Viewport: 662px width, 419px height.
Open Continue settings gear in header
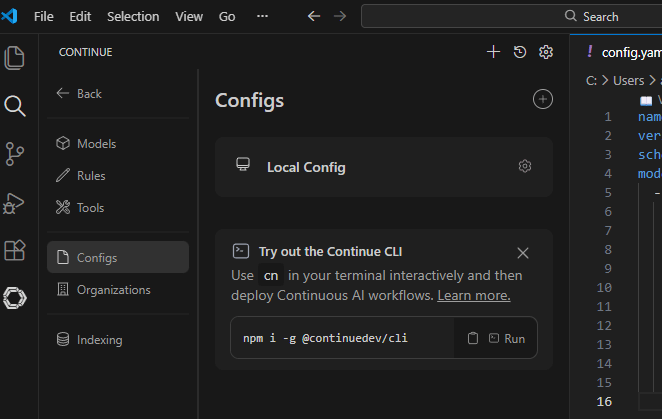point(546,52)
